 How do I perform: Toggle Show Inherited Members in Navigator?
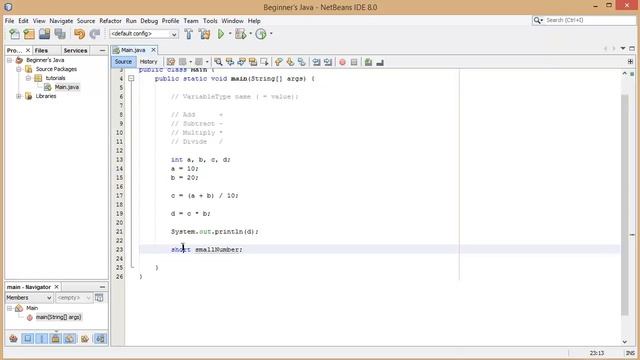click(x=13, y=338)
